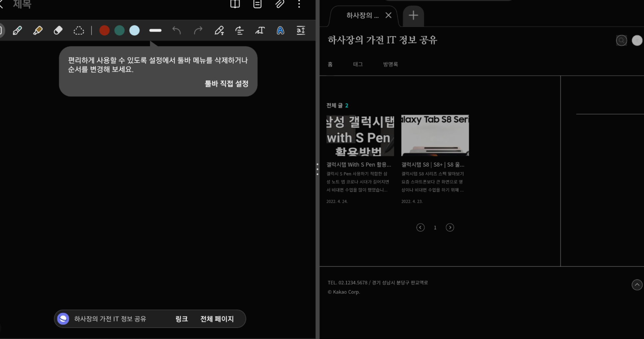
Task: Click © Kakao Corp. footer text
Action: (x=344, y=292)
